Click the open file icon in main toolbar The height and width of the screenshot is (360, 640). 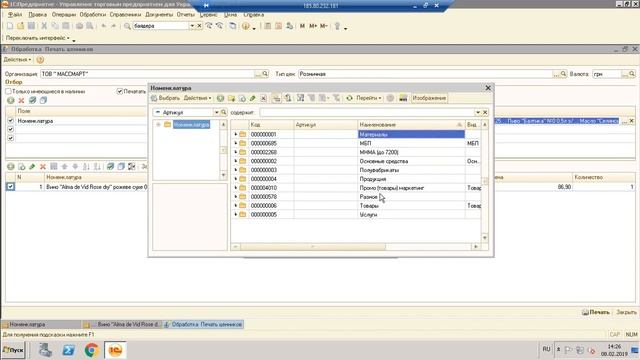(x=20, y=26)
